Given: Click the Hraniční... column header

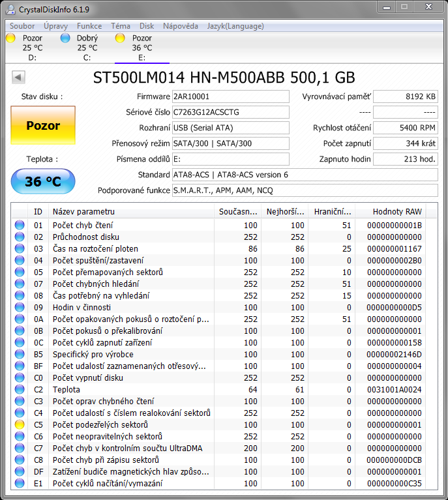Looking at the screenshot, I should click(332, 212).
